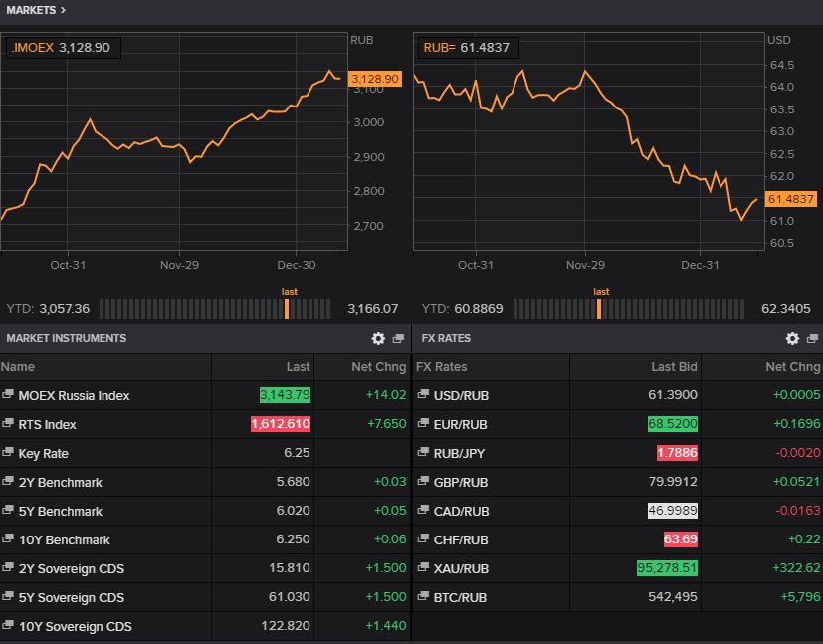Click CAD/RUB last bid 46.9989
Image resolution: width=823 pixels, height=644 pixels.
point(673,511)
